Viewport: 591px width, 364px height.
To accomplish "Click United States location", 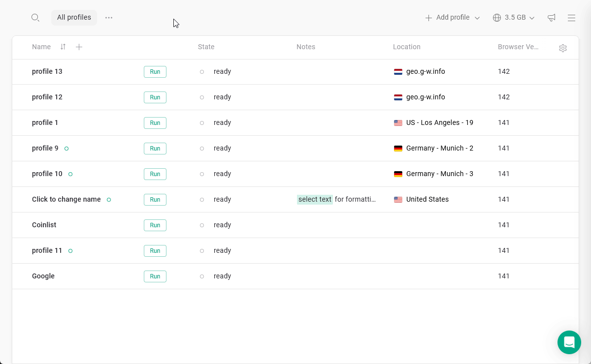I will click(427, 199).
